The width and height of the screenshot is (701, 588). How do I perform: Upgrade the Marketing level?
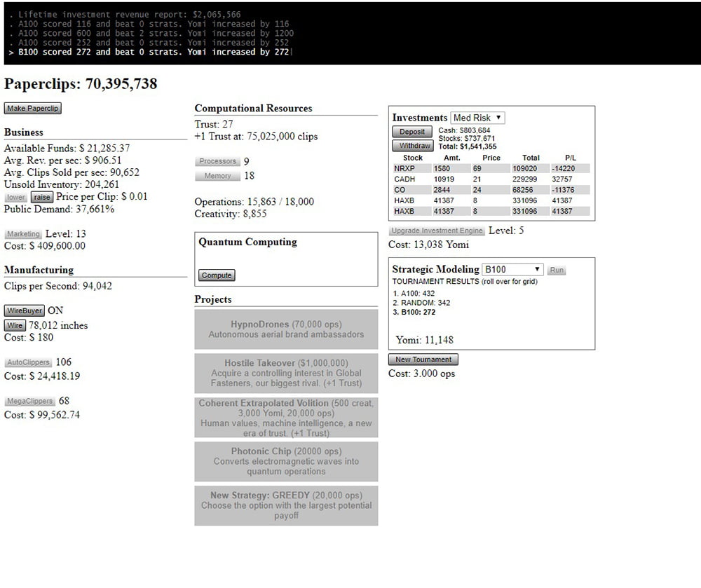pos(23,234)
